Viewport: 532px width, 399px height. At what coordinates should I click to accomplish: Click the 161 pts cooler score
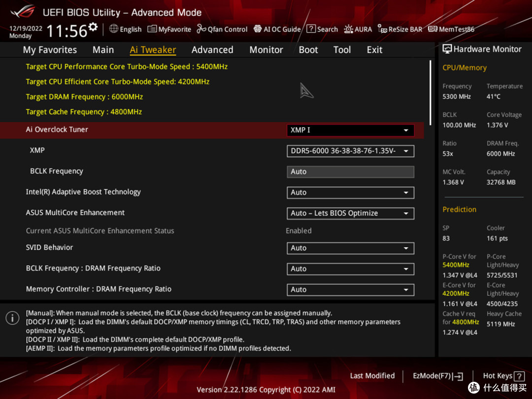click(497, 238)
